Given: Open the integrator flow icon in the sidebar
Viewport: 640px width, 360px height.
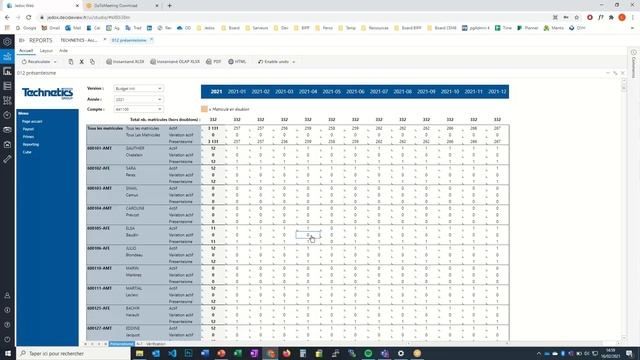Looking at the screenshot, I should click(7, 100).
